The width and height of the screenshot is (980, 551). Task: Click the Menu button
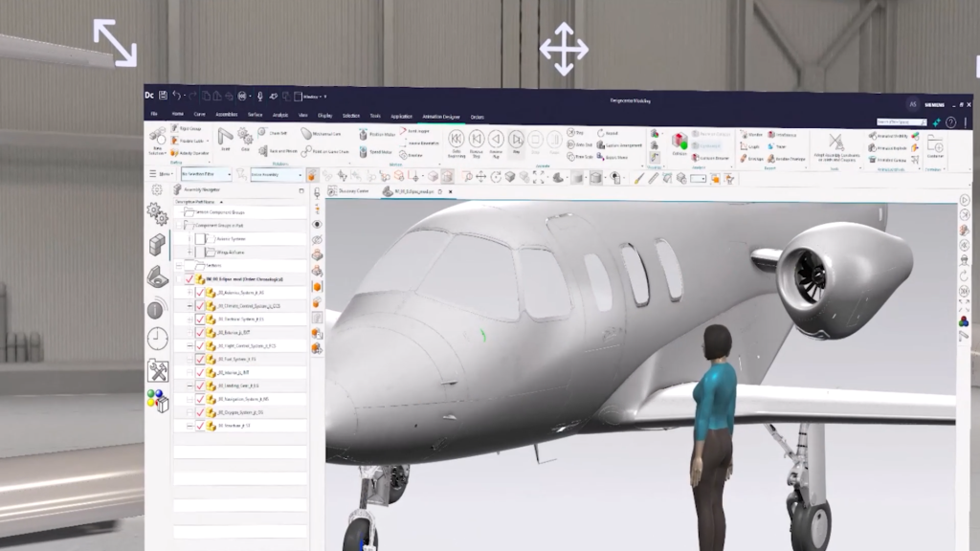164,175
